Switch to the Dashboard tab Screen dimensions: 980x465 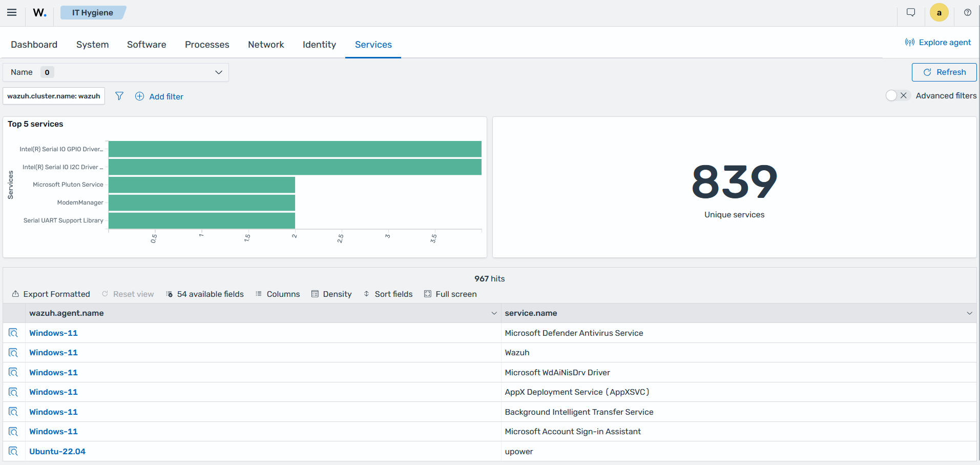tap(34, 45)
